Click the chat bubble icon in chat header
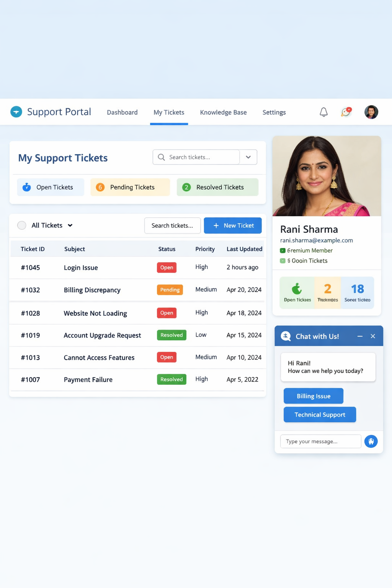The image size is (392, 588). 286,336
